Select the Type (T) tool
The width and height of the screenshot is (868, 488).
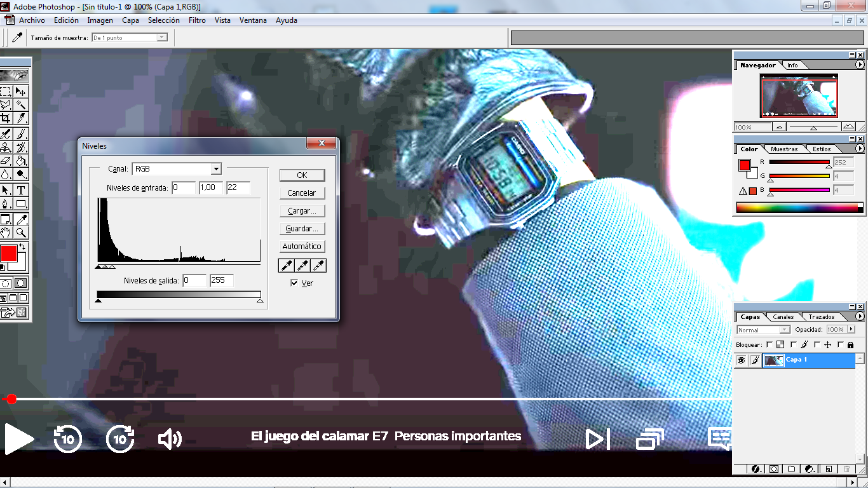click(21, 190)
